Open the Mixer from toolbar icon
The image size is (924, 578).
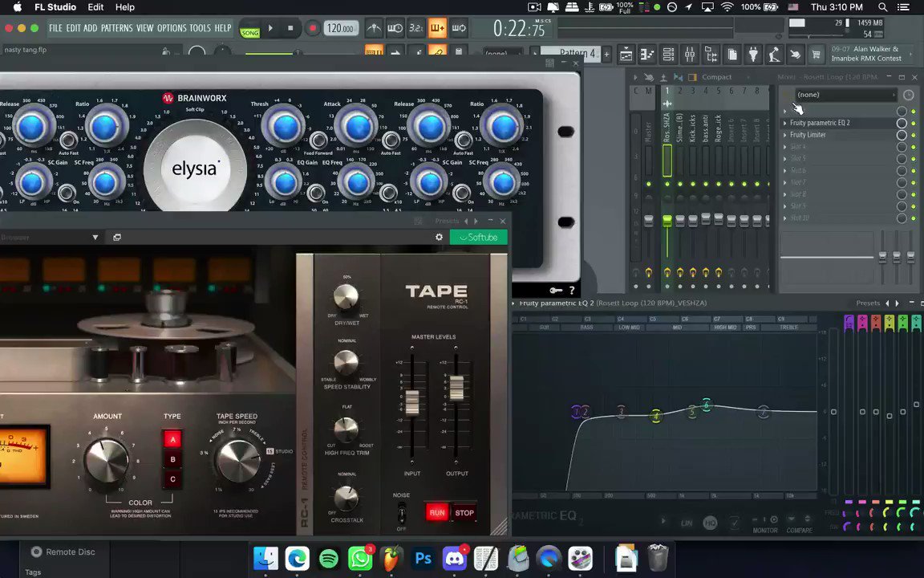[x=690, y=55]
